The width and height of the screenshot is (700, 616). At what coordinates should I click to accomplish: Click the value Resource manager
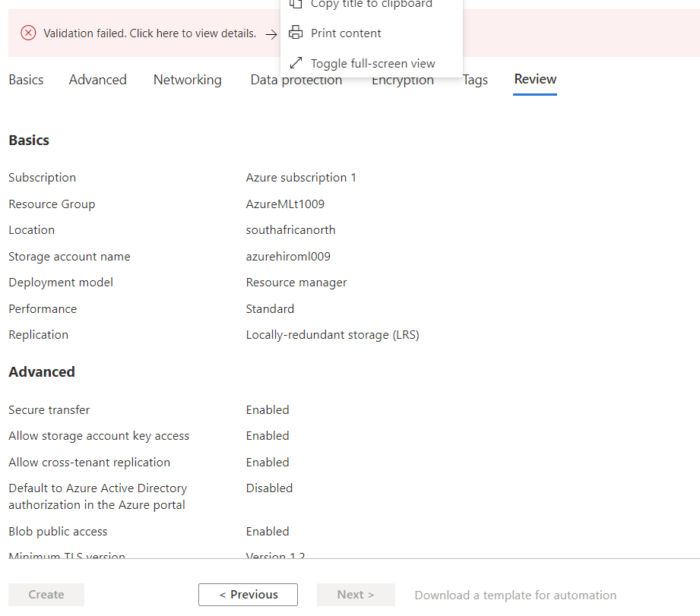pyautogui.click(x=296, y=283)
